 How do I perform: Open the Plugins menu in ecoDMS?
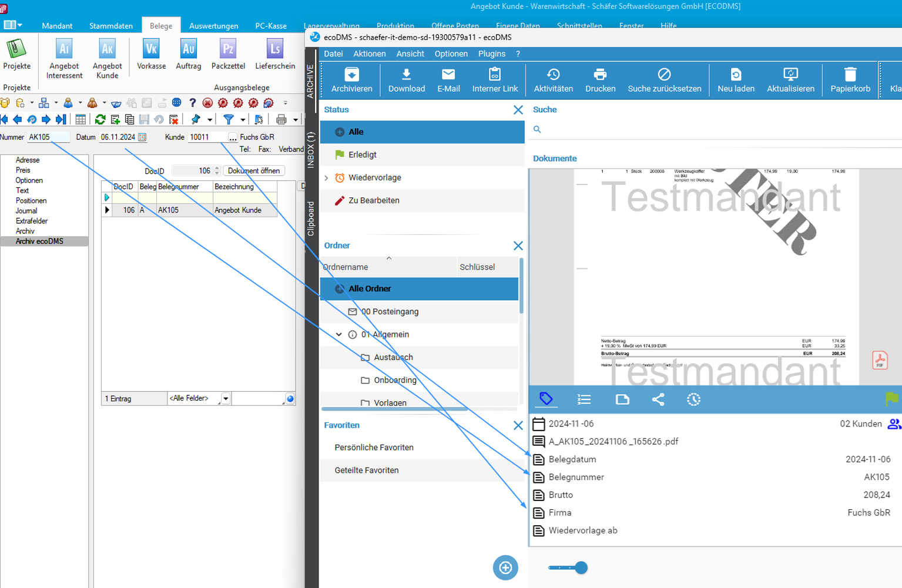[492, 53]
